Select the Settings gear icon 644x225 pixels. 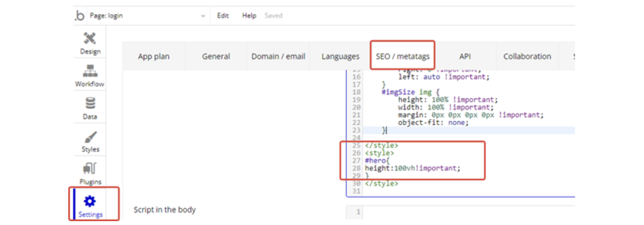(x=90, y=205)
